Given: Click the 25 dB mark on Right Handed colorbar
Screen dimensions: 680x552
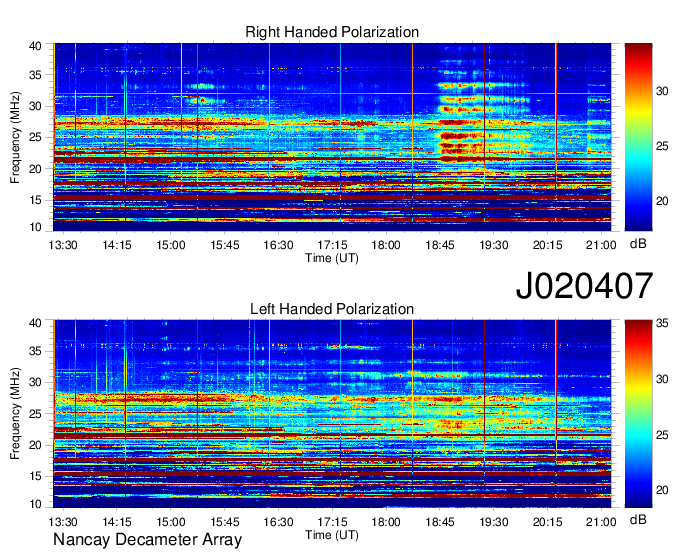Looking at the screenshot, I should click(x=662, y=146).
